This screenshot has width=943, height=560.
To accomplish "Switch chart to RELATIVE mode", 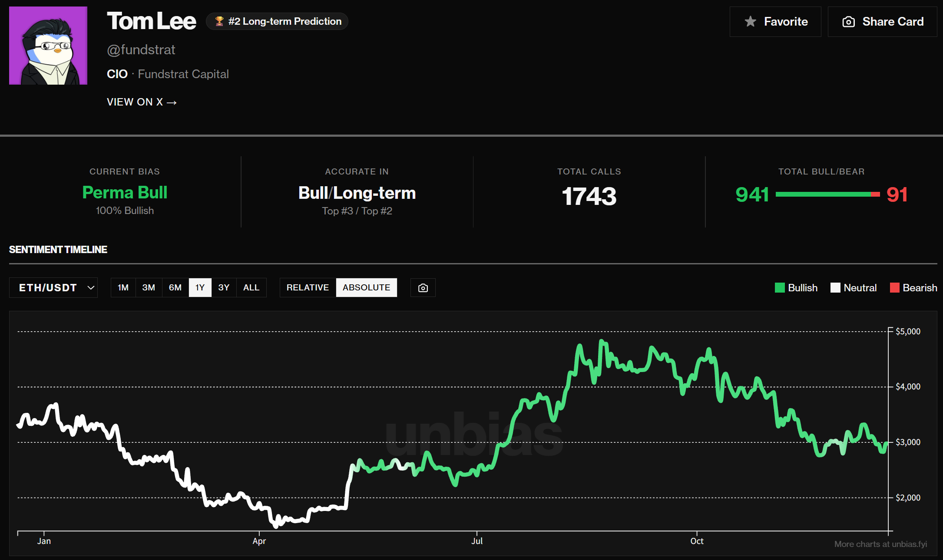I will tap(308, 288).
